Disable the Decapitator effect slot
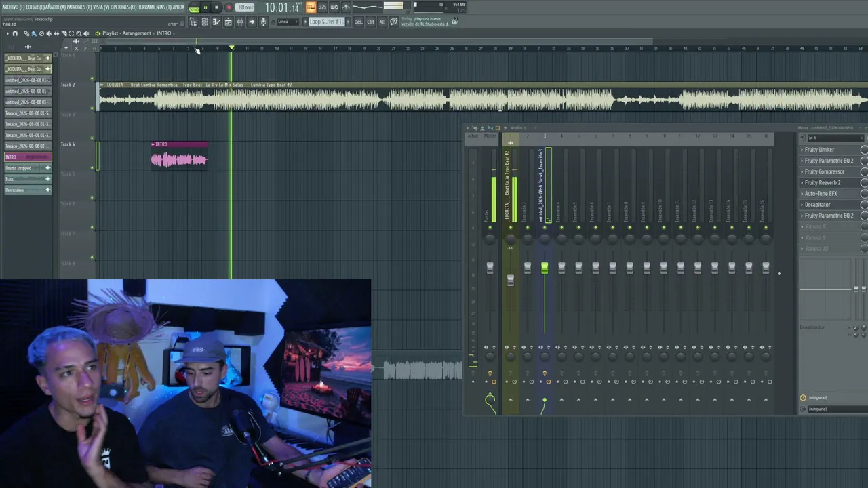The height and width of the screenshot is (488, 868). click(864, 205)
